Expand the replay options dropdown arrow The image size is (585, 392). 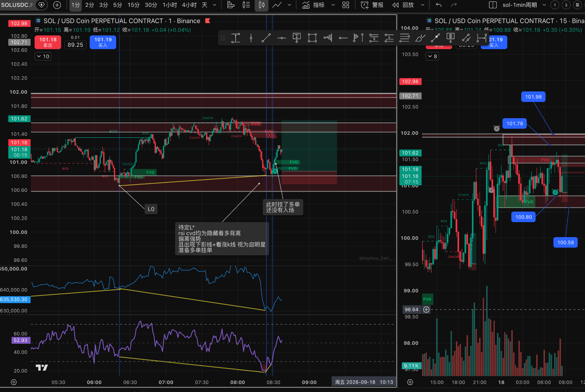423,5
